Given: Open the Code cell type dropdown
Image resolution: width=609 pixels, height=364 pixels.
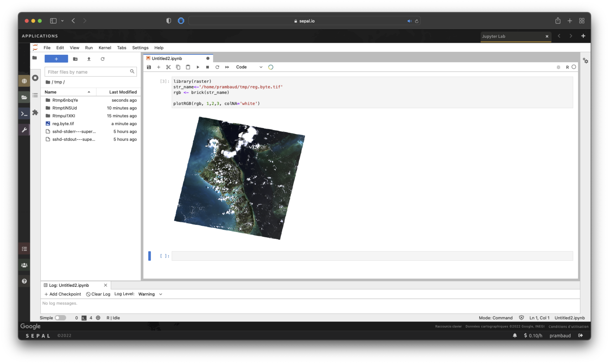Looking at the screenshot, I should coord(249,67).
